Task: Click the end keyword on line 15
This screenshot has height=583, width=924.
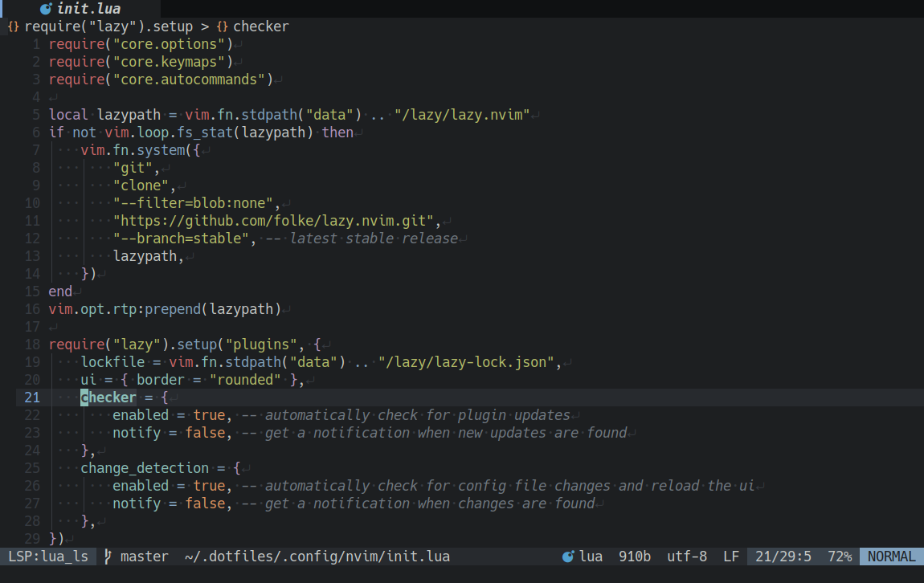Action: (61, 291)
